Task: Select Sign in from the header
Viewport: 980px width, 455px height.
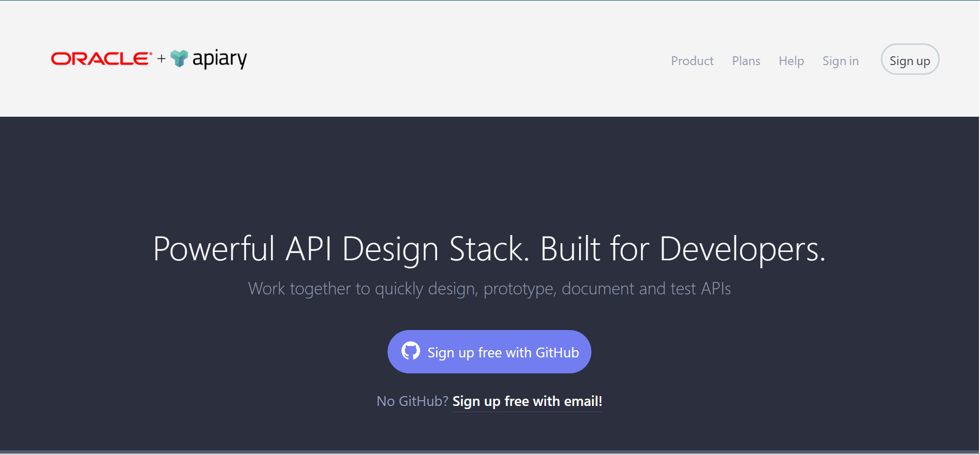Action: click(840, 61)
